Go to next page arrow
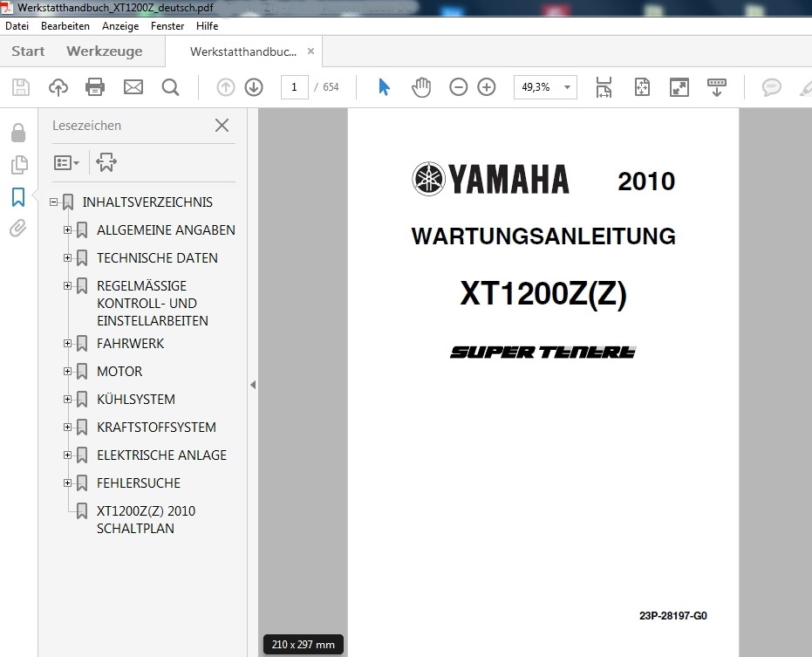Viewport: 812px width, 657px height. point(254,87)
